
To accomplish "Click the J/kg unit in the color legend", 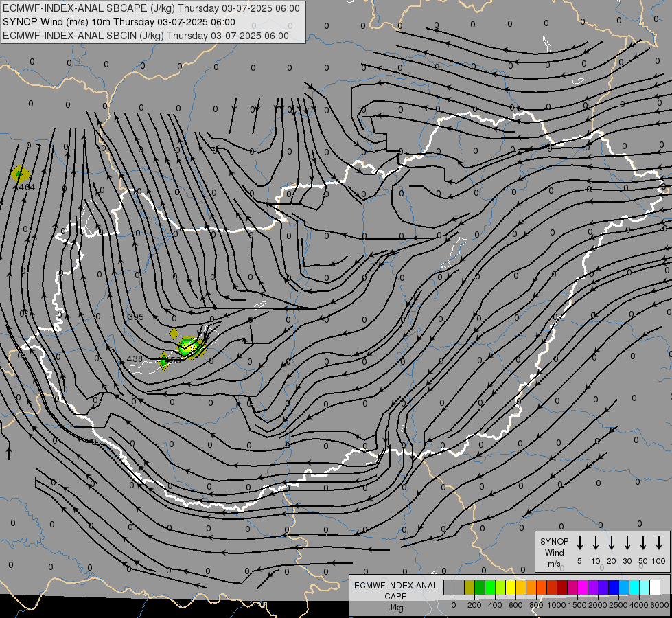I will (x=395, y=608).
